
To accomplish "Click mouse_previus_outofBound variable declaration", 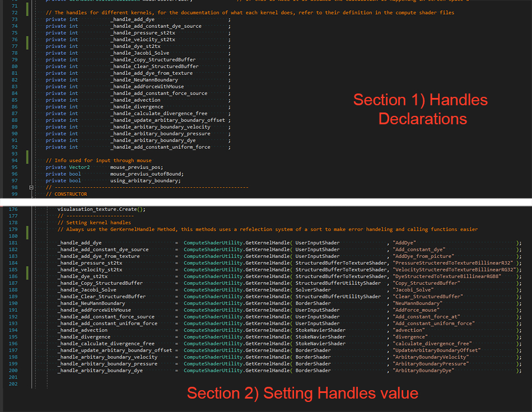I will [146, 174].
